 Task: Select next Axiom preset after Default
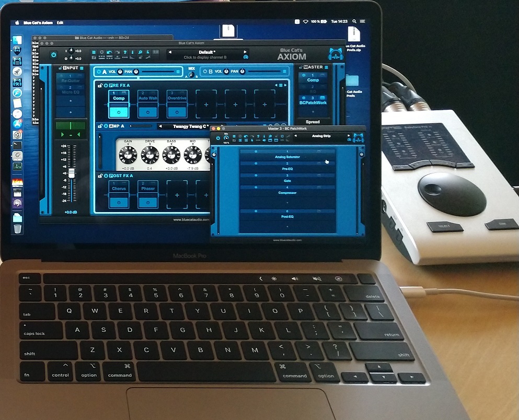pos(245,52)
